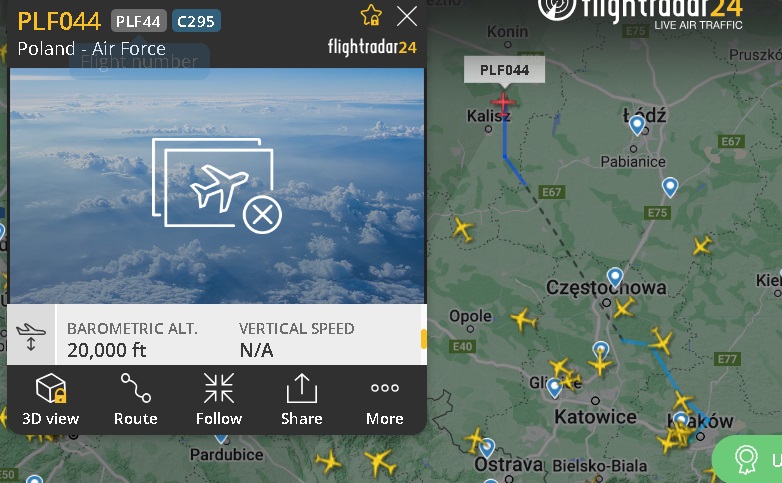The image size is (782, 483).
Task: Select the red PLF044 aircraft on map
Action: pos(503,102)
